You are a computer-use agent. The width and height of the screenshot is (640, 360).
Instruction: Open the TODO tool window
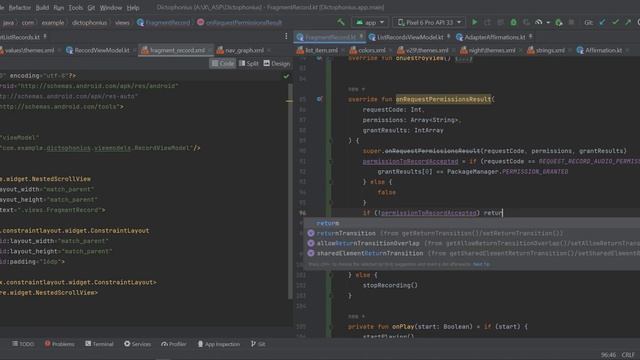[23, 344]
